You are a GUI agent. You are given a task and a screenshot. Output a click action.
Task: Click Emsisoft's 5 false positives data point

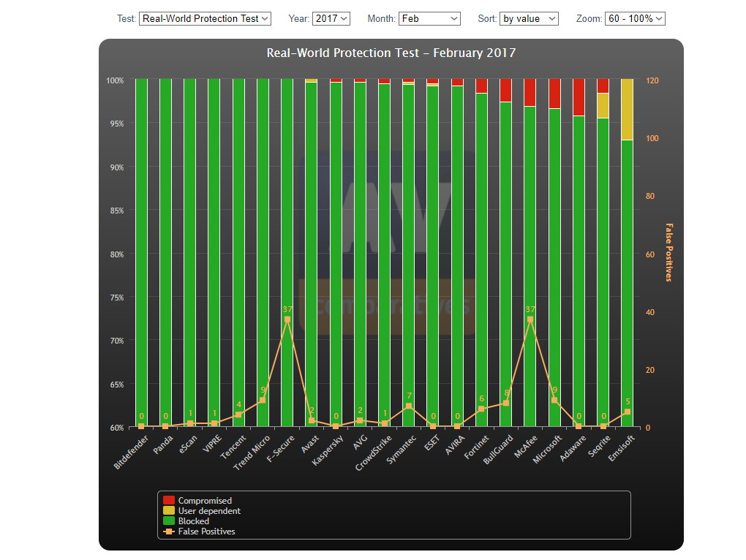pos(627,412)
